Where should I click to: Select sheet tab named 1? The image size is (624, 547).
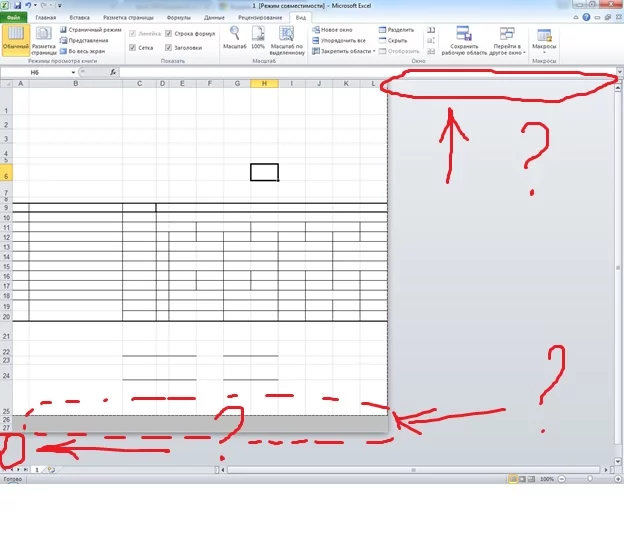tap(37, 470)
